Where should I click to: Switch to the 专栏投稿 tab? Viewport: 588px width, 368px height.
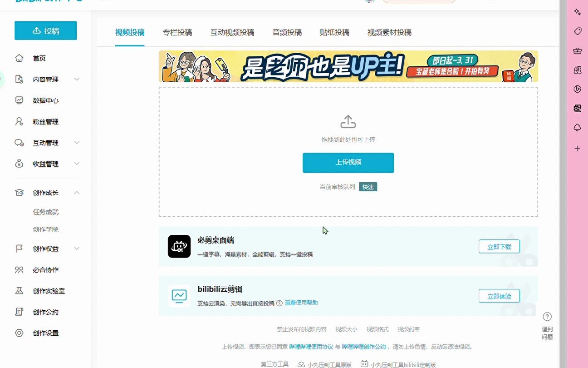[x=177, y=32]
